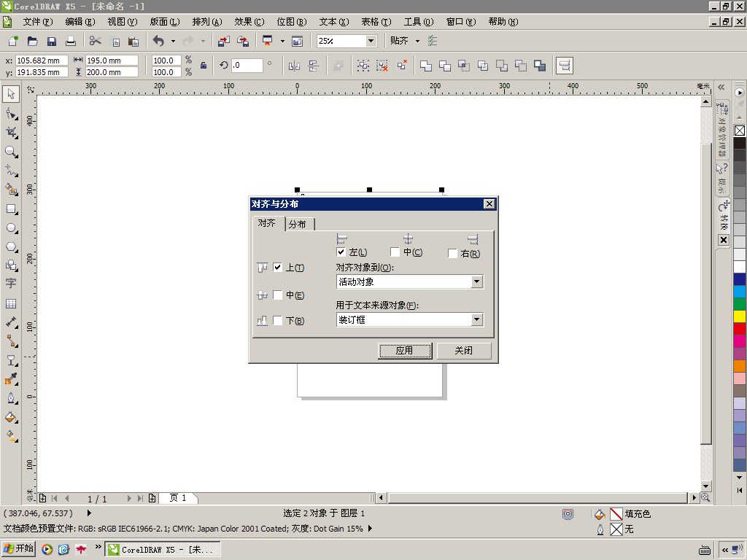Viewport: 747px width, 560px height.
Task: Check the 下(B) align bottom checkbox
Action: coord(277,321)
